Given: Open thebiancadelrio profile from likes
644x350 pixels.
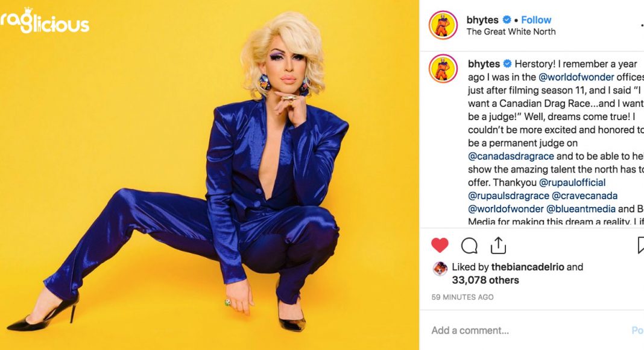Looking at the screenshot, I should 528,267.
